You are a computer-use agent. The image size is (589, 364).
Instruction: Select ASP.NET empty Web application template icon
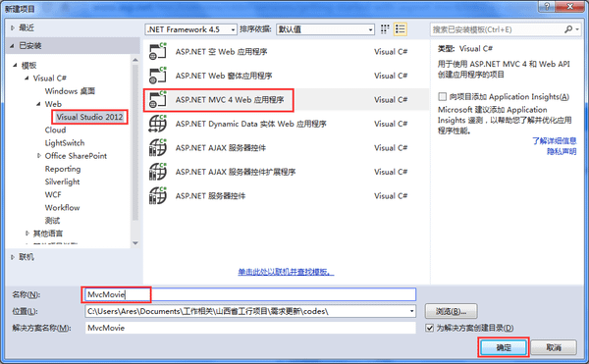(158, 52)
